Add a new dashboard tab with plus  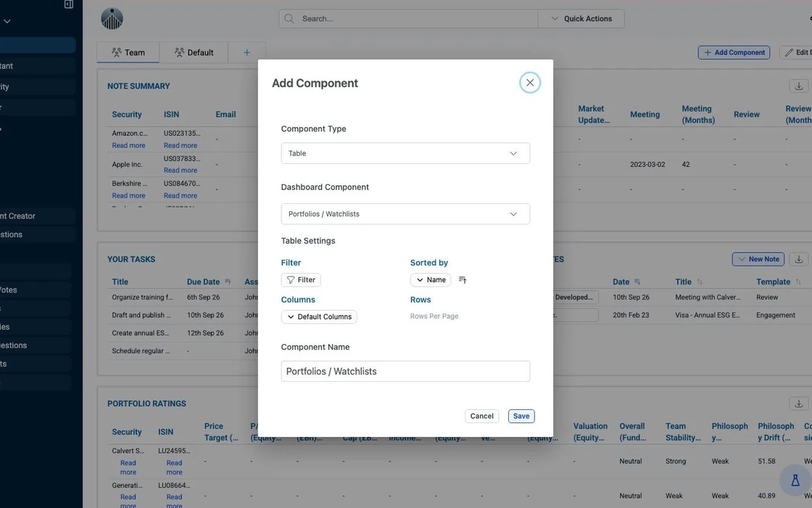[x=246, y=52]
